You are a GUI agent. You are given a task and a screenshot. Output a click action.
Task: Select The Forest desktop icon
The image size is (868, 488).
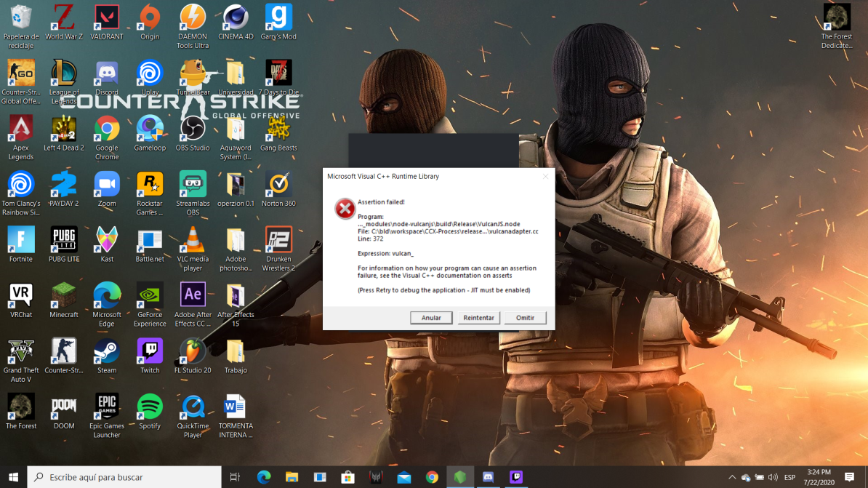[x=21, y=412]
